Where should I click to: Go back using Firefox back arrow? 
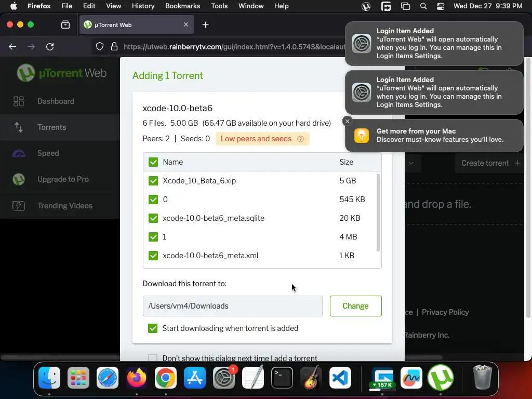point(12,46)
